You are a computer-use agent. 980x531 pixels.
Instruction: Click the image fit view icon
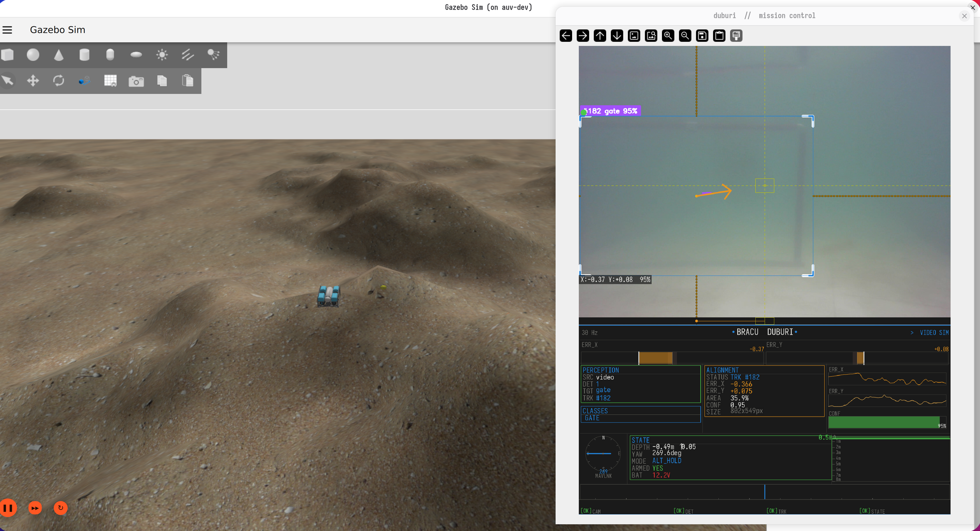634,36
